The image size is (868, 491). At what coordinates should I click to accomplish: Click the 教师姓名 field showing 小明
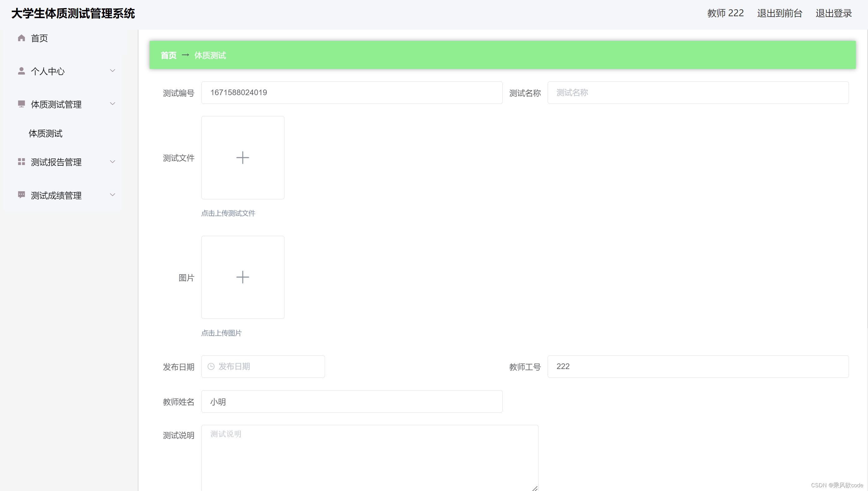pos(352,402)
